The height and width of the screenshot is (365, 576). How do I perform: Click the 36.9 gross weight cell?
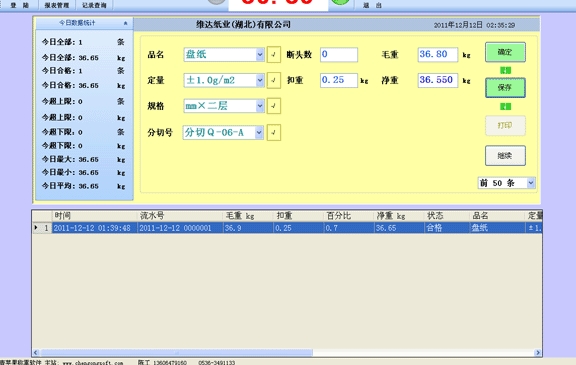[248, 228]
